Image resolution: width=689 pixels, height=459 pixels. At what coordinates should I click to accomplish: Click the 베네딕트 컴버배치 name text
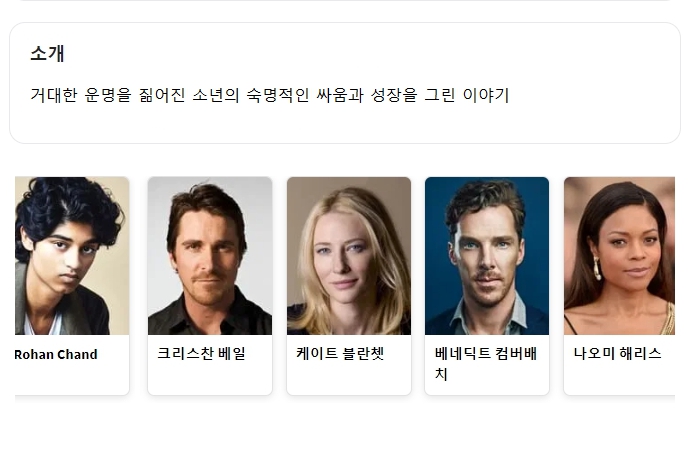click(x=486, y=364)
